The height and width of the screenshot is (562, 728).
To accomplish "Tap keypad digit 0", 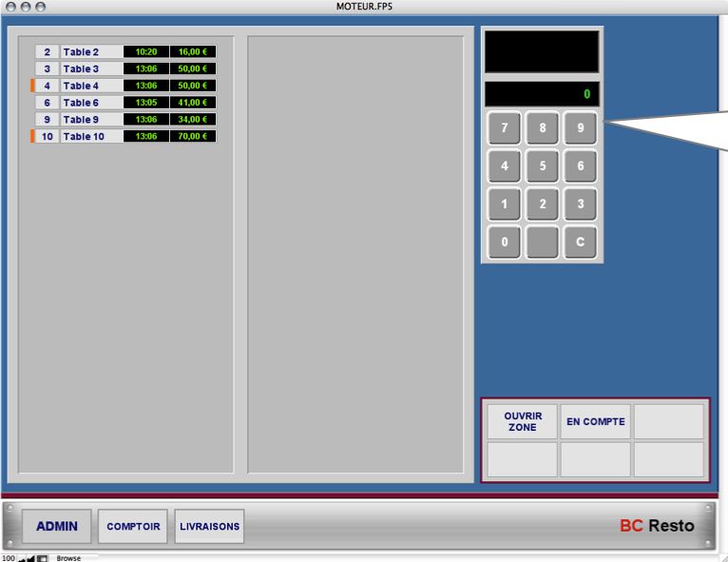I will click(x=505, y=242).
